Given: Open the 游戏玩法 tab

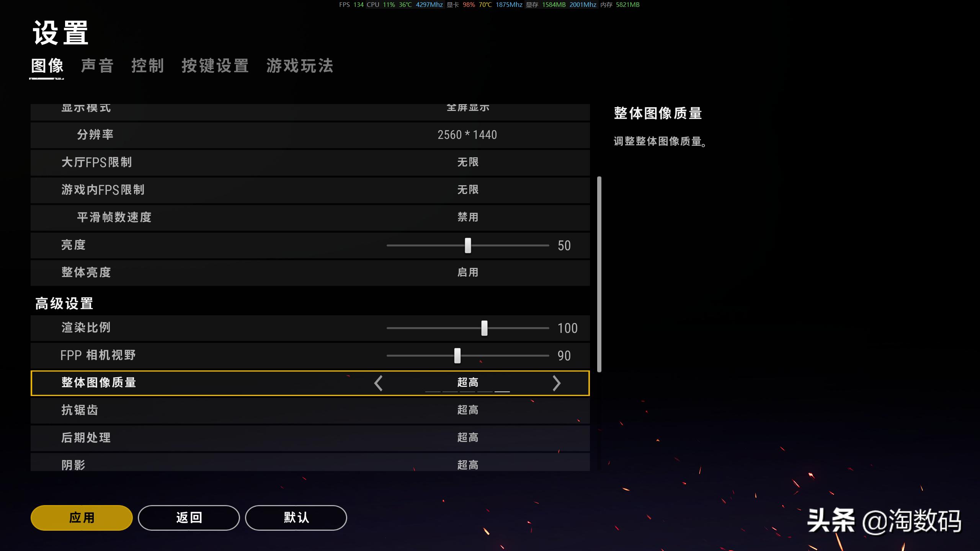Looking at the screenshot, I should coord(300,66).
